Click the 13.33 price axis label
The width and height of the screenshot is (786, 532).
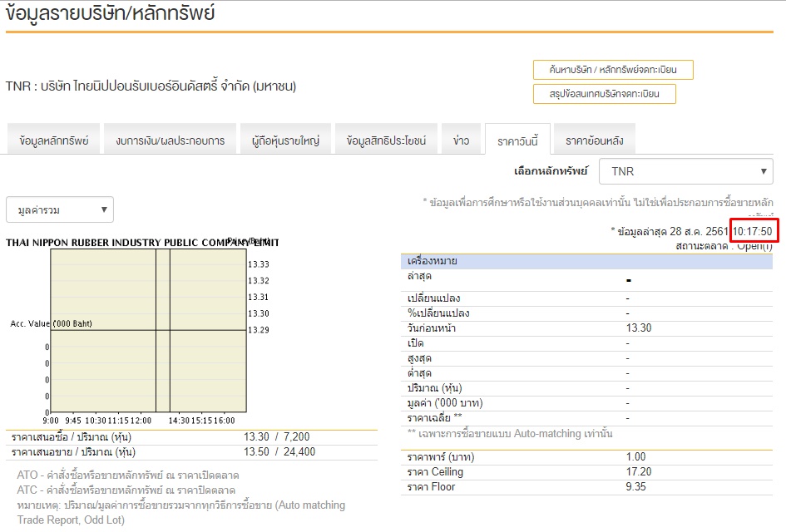(259, 264)
